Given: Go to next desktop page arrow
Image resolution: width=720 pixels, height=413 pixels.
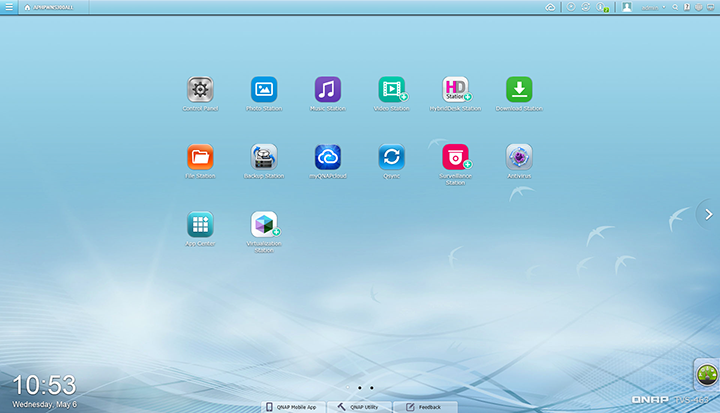Looking at the screenshot, I should click(708, 214).
